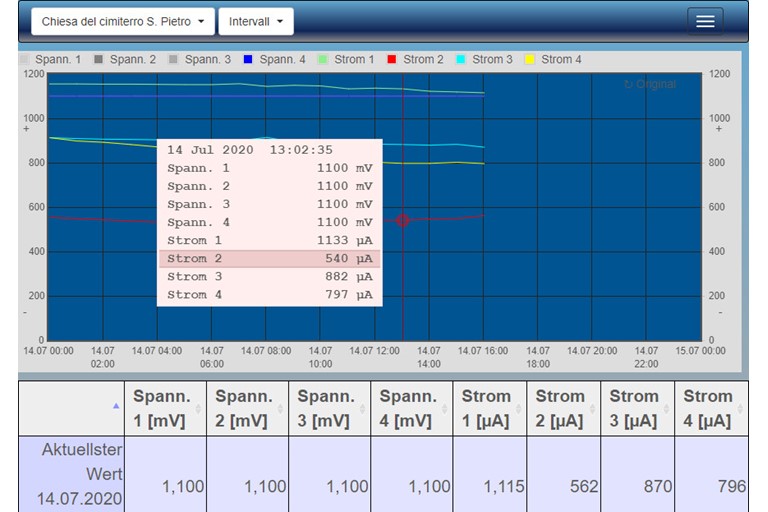768x512 pixels.
Task: Sort table by Strom 3 [µA] column
Action: click(638, 408)
